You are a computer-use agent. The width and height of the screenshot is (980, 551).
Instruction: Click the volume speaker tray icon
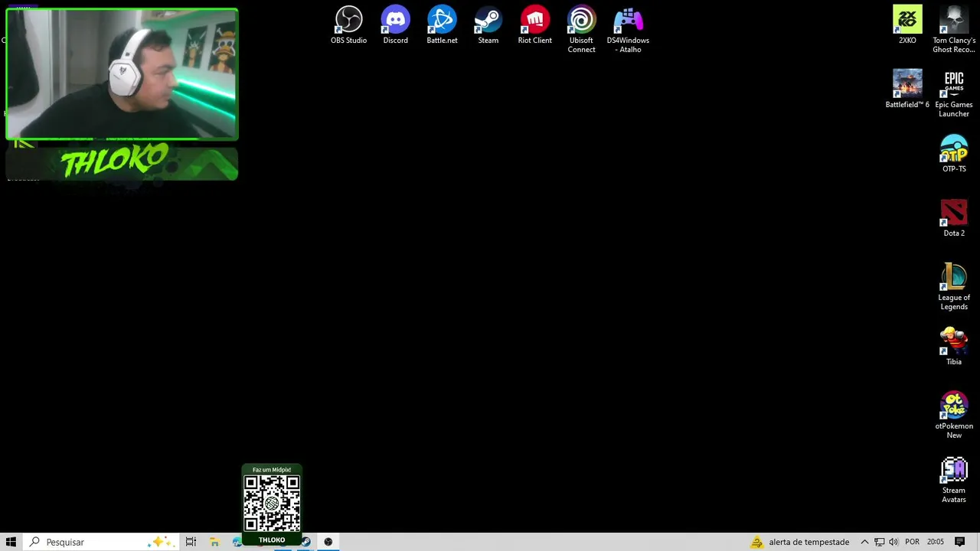pyautogui.click(x=893, y=542)
